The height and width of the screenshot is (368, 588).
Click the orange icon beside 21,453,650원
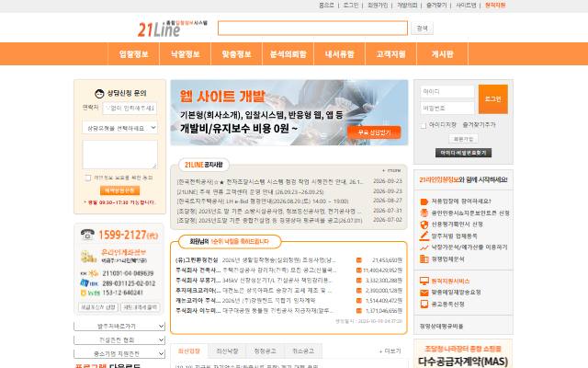pos(359,259)
